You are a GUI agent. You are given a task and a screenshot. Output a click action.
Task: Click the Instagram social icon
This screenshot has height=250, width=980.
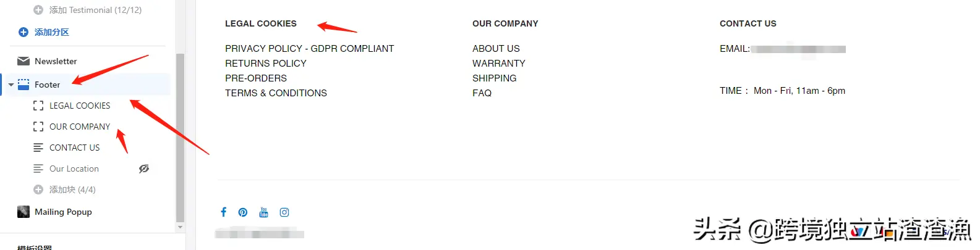(284, 212)
